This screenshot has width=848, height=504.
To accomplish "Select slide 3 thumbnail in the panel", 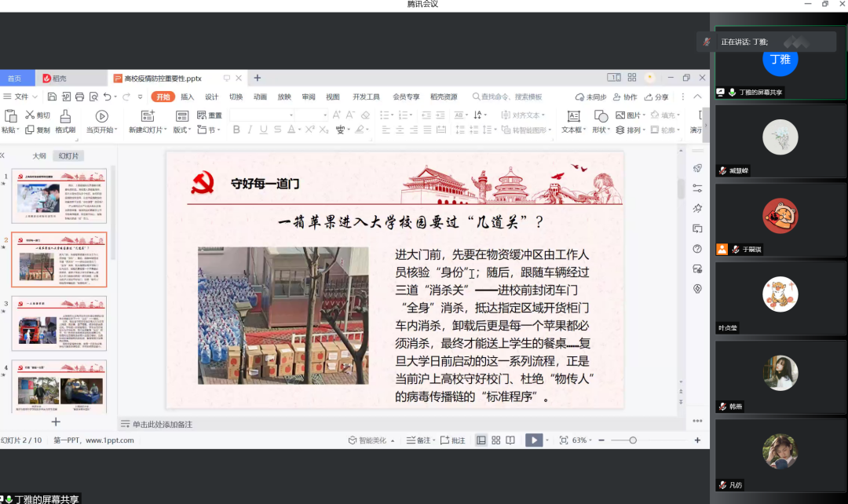I will [x=59, y=323].
